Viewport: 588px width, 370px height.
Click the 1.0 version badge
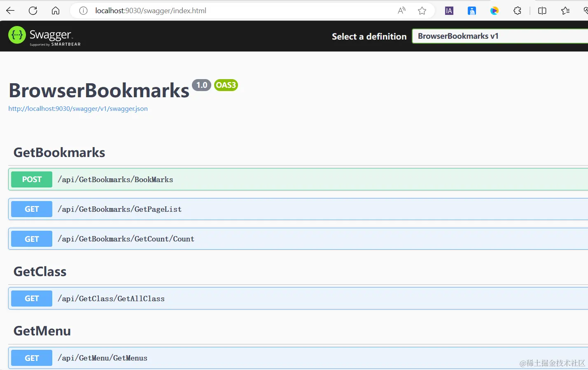pos(201,85)
